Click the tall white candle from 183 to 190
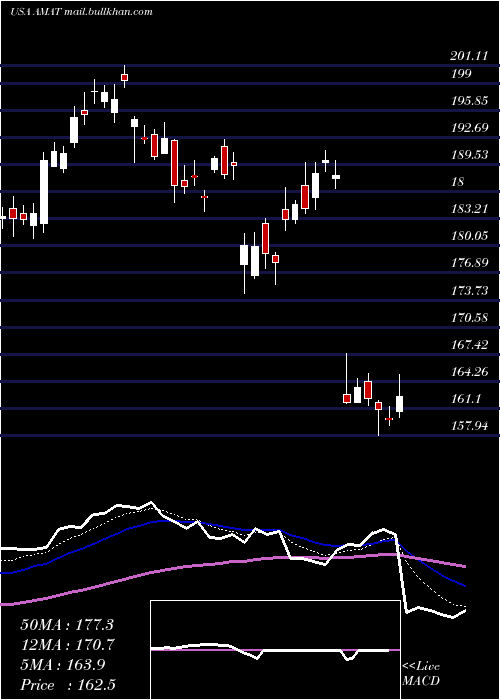The width and height of the screenshot is (500, 700). tap(44, 192)
